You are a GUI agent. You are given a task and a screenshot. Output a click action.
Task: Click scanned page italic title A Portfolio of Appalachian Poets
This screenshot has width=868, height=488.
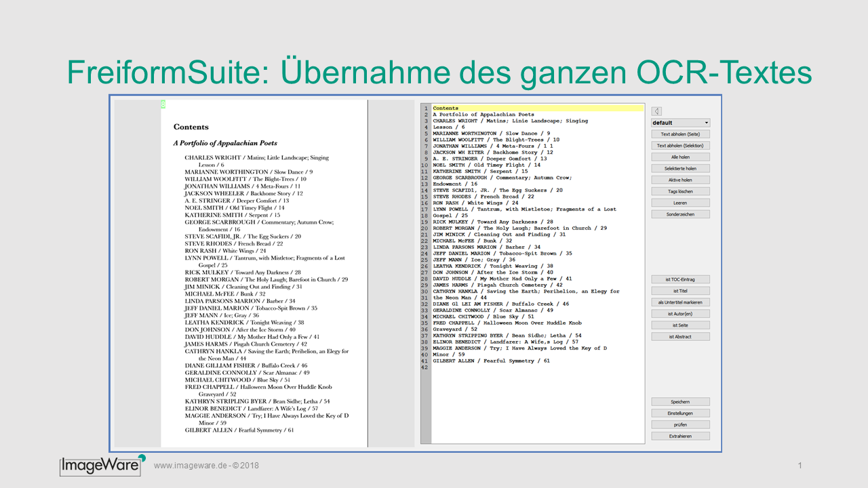[x=225, y=143]
